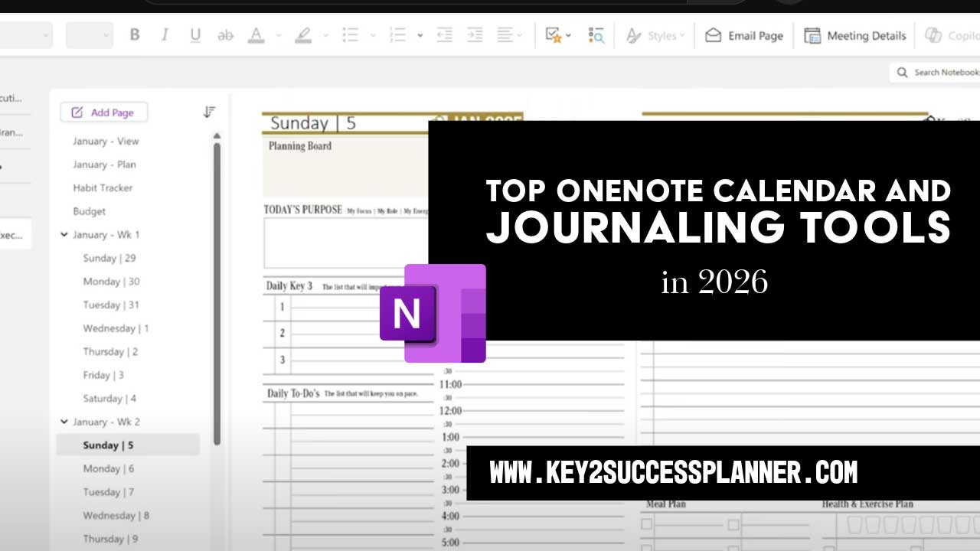This screenshot has height=551, width=980.
Task: Click the 12:00 time slot label
Action: 449,411
